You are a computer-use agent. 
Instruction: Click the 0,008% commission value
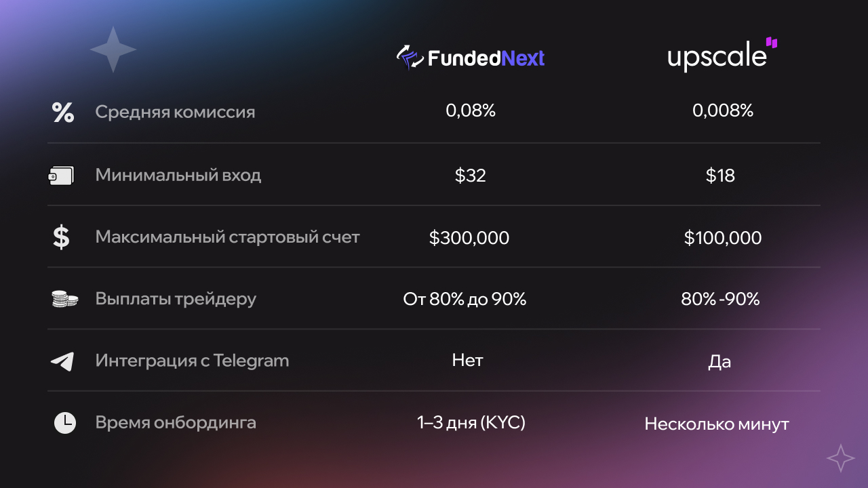pyautogui.click(x=723, y=111)
